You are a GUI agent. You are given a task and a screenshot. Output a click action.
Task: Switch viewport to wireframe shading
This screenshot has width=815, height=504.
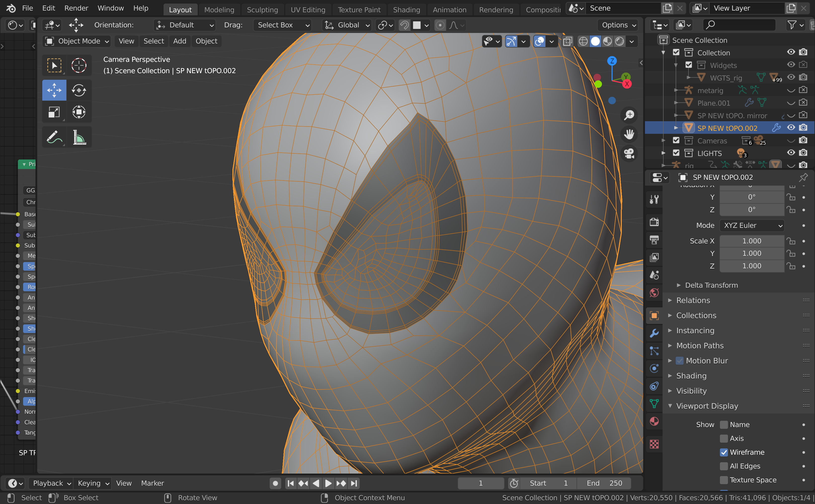click(583, 41)
